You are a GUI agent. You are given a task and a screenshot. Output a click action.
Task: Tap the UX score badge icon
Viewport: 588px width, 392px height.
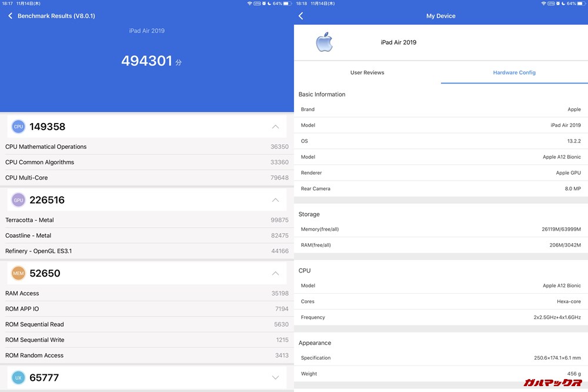click(x=18, y=377)
